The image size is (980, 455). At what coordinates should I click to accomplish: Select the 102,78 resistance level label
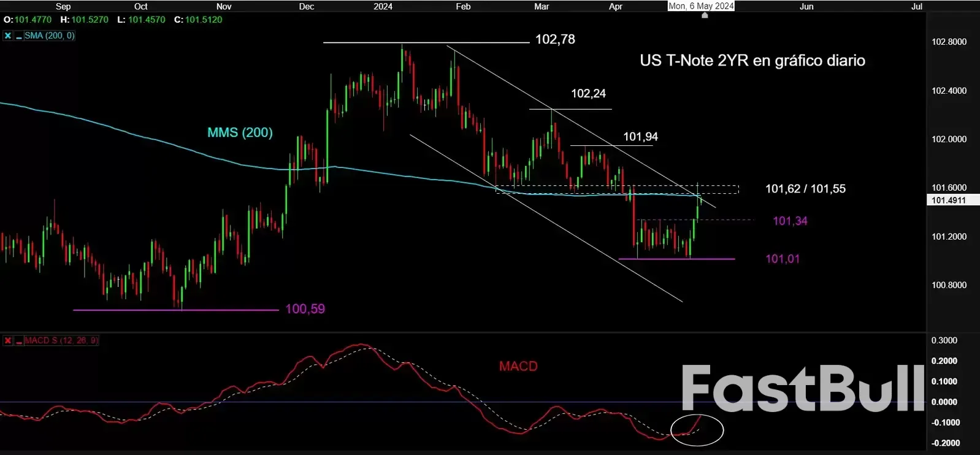pyautogui.click(x=555, y=39)
